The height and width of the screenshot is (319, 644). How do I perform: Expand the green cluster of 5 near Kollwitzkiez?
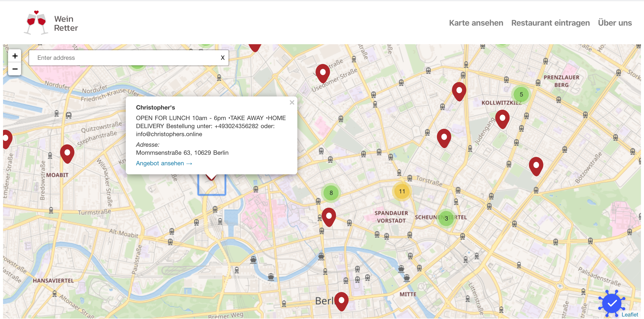(x=521, y=94)
